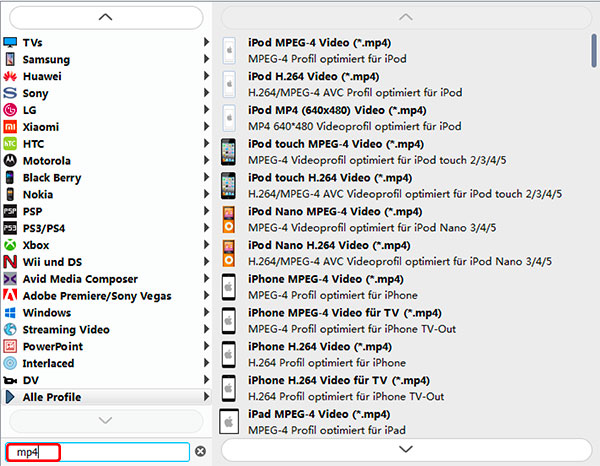
Task: Open the Sony category
Action: (x=106, y=93)
